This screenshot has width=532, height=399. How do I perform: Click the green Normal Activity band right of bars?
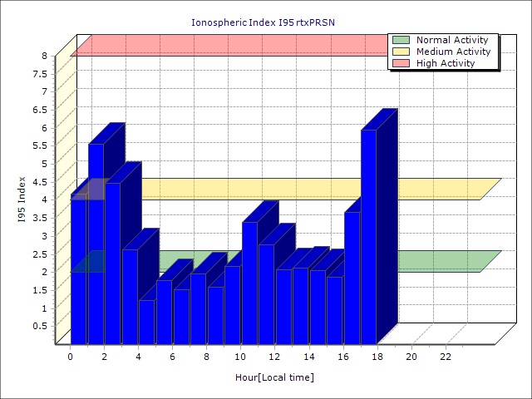click(441, 261)
